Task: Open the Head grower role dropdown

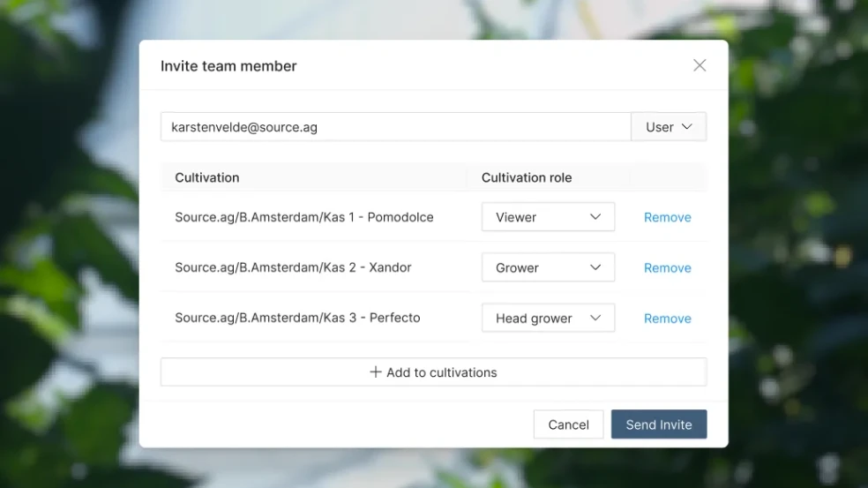Action: (x=548, y=319)
